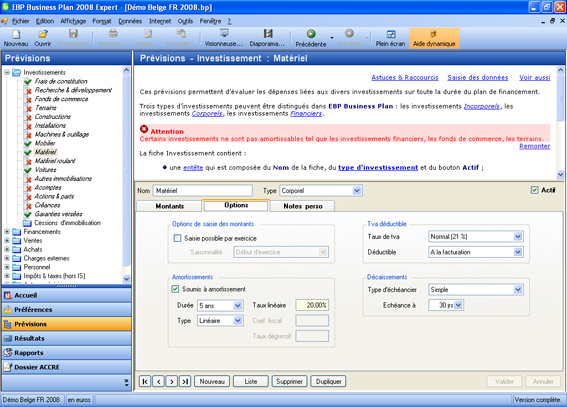This screenshot has height=407, width=567.
Task: Go to next record button
Action: (x=172, y=381)
